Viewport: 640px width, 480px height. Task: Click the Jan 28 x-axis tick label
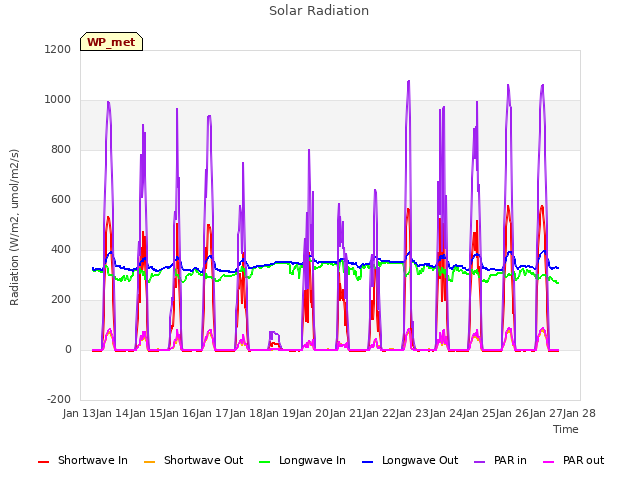click(579, 413)
